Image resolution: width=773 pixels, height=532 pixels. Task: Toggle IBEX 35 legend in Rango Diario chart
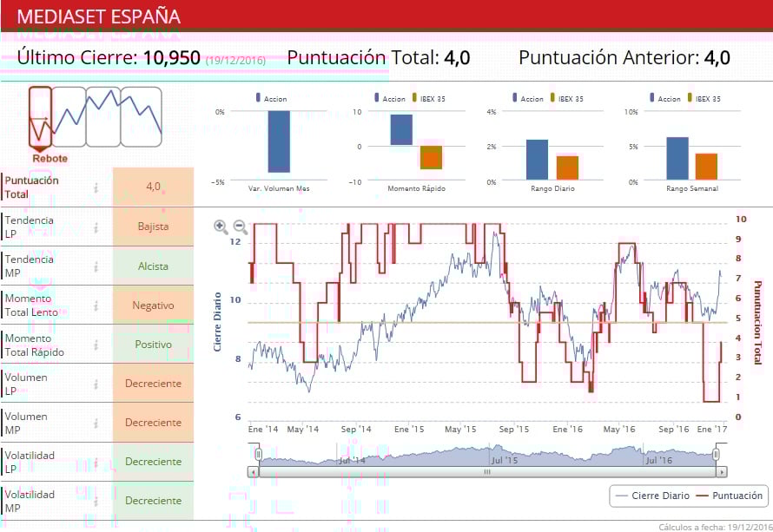(x=566, y=99)
